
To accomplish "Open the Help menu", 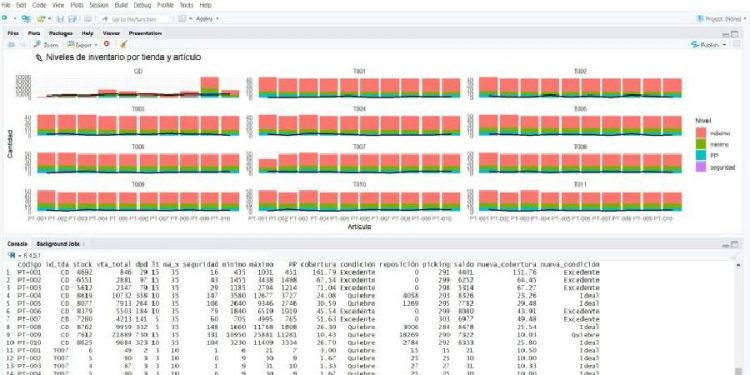I will tap(205, 5).
